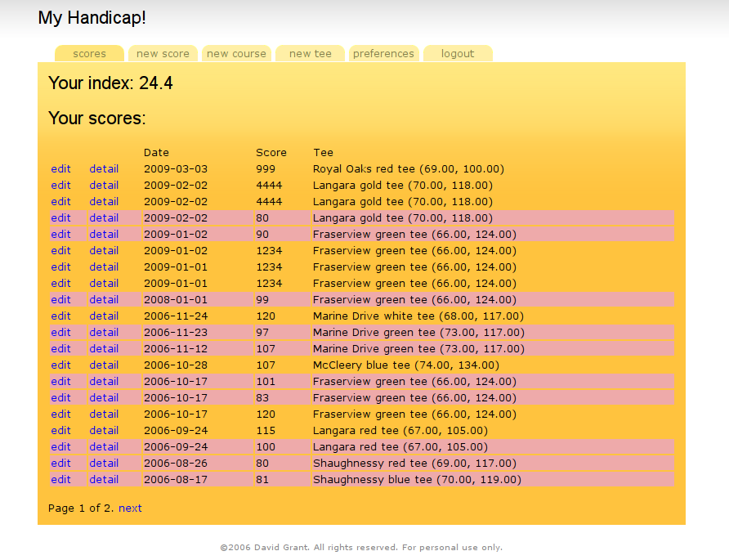Click the logout tab
Image resolution: width=729 pixels, height=560 pixels.
coord(457,53)
